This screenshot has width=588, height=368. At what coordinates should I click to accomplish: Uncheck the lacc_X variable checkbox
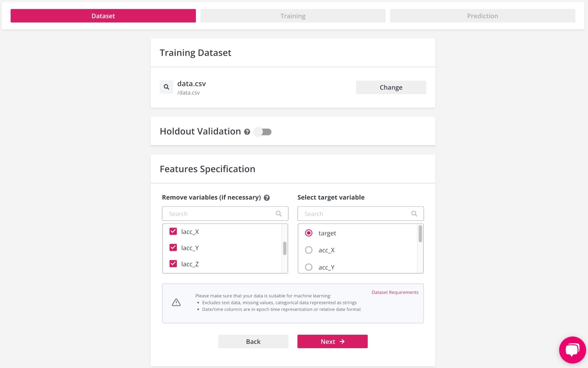tap(173, 231)
